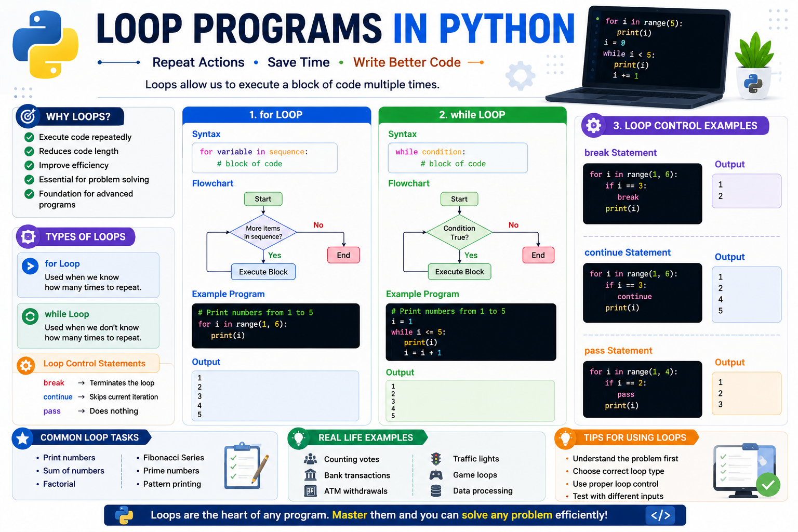The width and height of the screenshot is (798, 532).
Task: Click the break keyword in Loop Control Statements
Action: [54, 383]
